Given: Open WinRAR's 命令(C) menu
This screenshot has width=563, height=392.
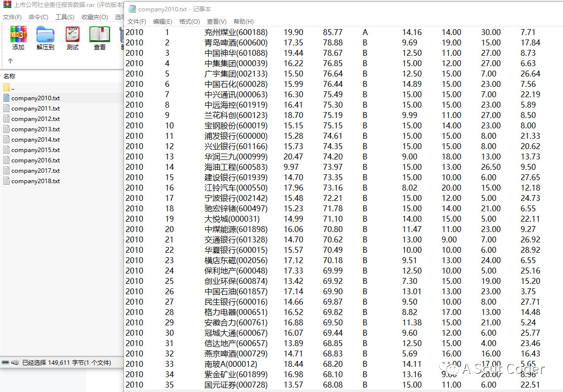Looking at the screenshot, I should 39,17.
